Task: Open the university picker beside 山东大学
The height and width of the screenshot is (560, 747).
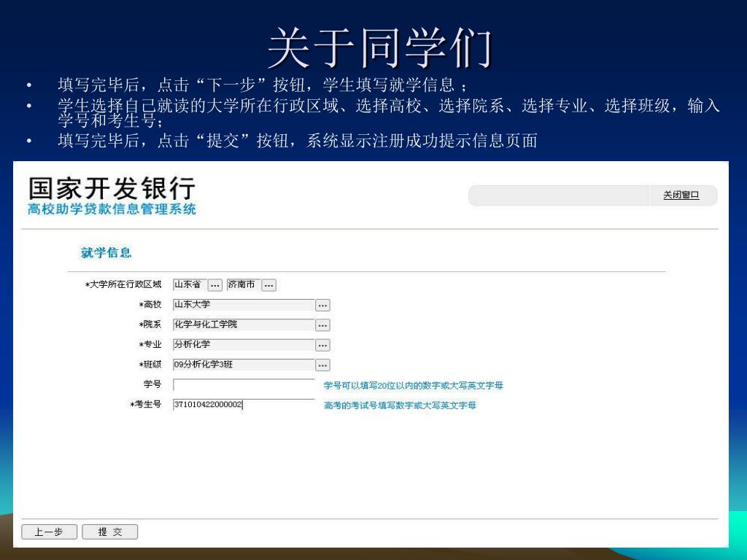Action: (322, 306)
